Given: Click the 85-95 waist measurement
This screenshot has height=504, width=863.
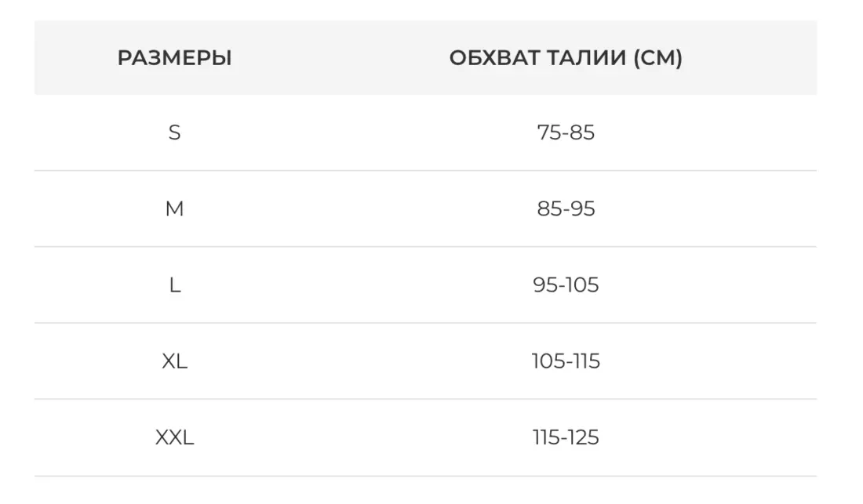Looking at the screenshot, I should coord(565,209).
